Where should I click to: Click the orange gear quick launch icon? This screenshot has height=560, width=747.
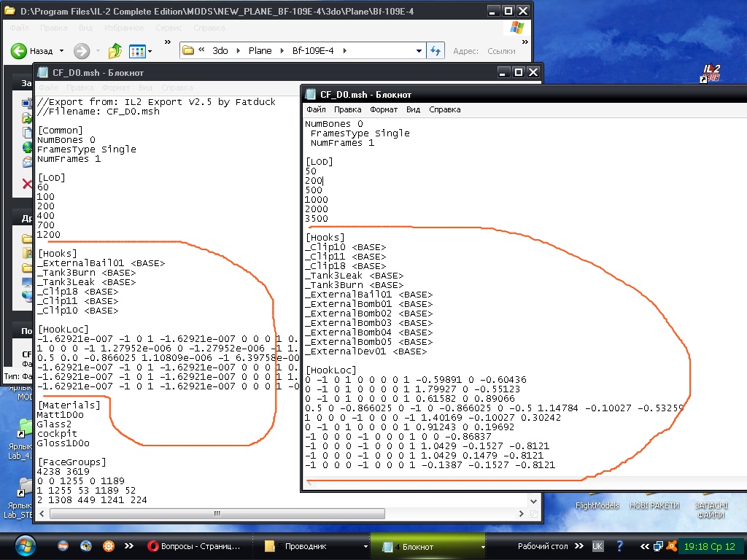click(109, 546)
